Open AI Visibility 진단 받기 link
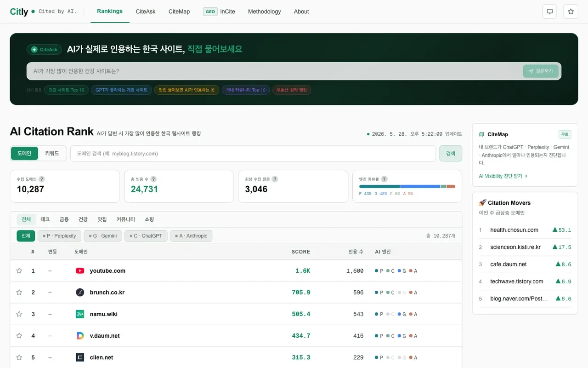Viewport: 588px width, 368px height. [x=503, y=176]
